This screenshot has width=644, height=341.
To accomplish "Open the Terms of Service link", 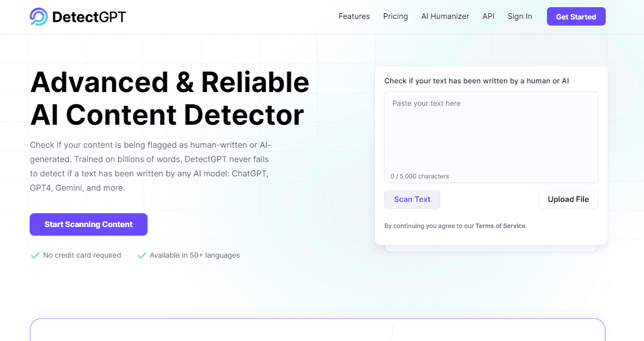I will [x=500, y=225].
